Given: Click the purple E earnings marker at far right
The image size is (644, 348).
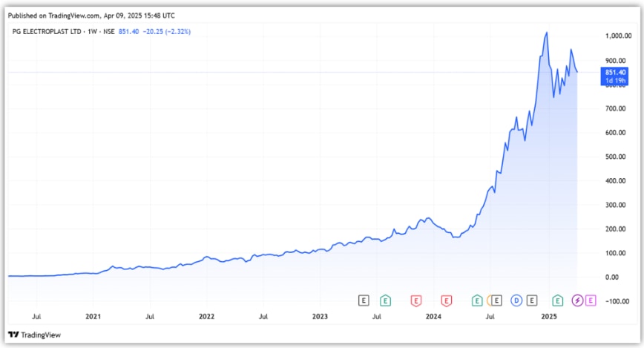Looking at the screenshot, I should tap(591, 301).
